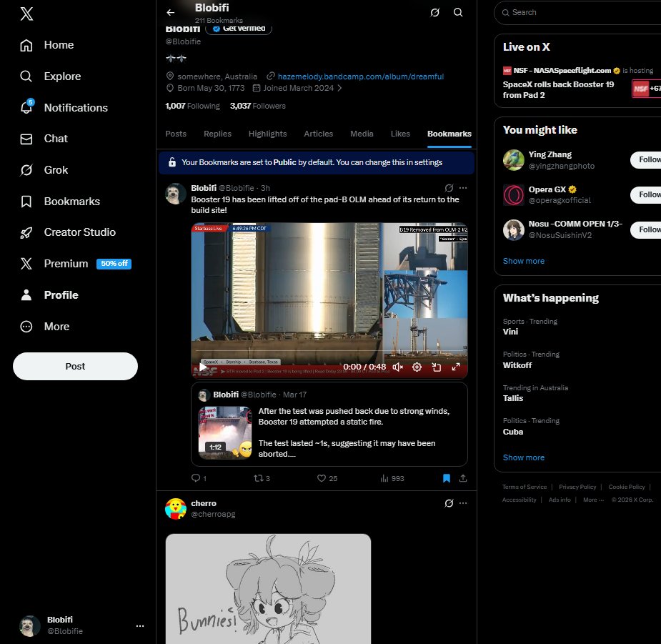Viewport: 661px width, 644px height.
Task: Click Grok icon on Booster 19 post
Action: tap(449, 188)
